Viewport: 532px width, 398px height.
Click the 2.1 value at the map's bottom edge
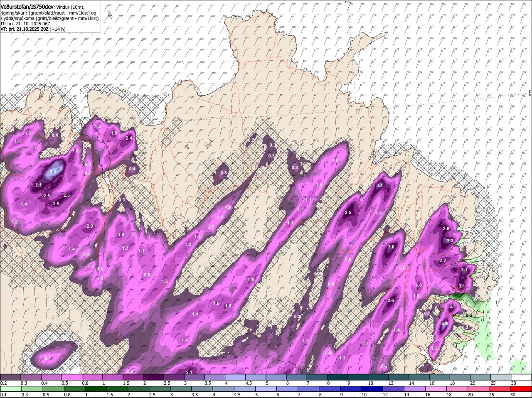189,372
